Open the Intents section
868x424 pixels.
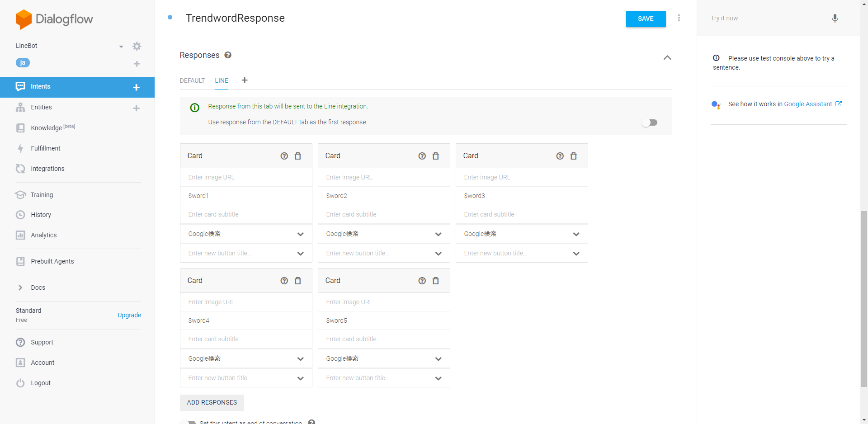[41, 86]
